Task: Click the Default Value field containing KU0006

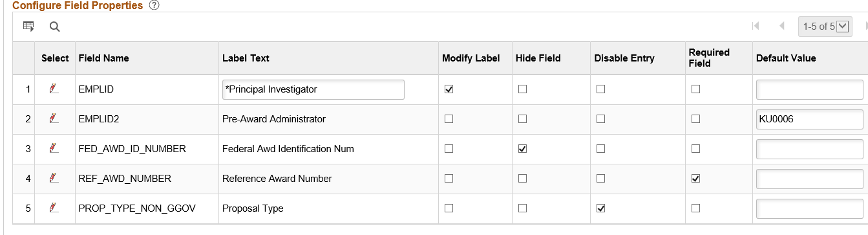Action: (809, 119)
